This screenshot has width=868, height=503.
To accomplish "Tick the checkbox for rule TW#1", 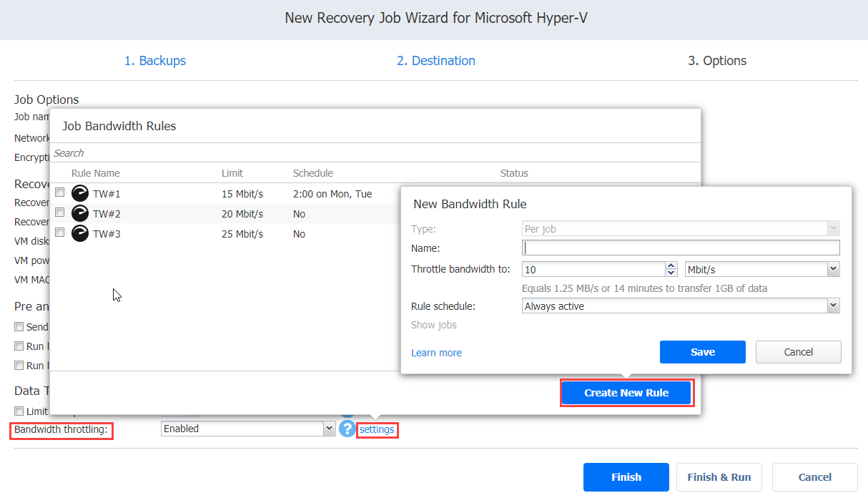I will pos(60,192).
